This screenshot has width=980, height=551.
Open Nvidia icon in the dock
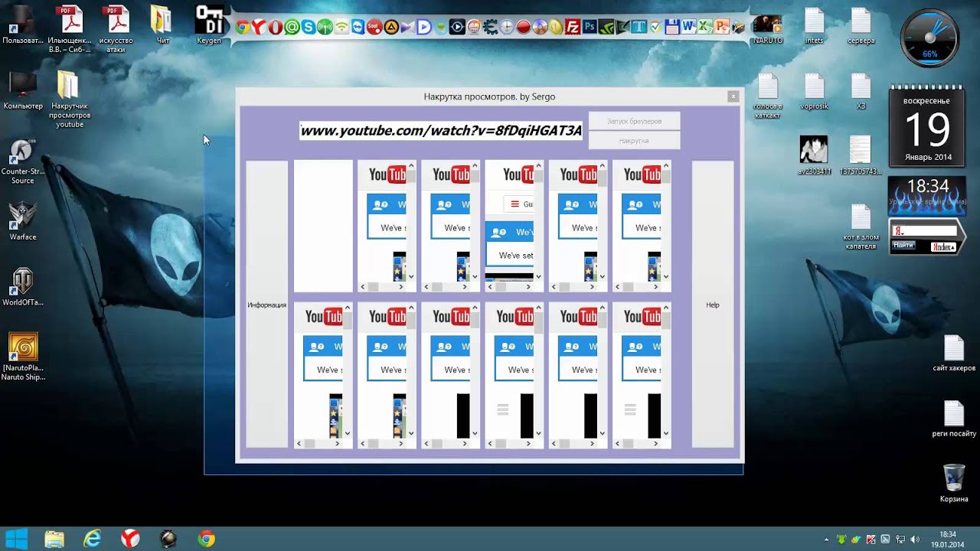(606, 28)
